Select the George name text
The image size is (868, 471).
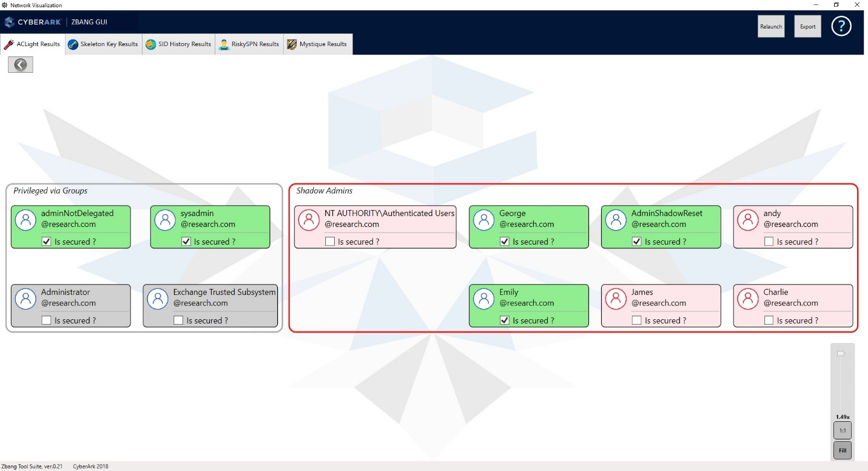tap(513, 213)
